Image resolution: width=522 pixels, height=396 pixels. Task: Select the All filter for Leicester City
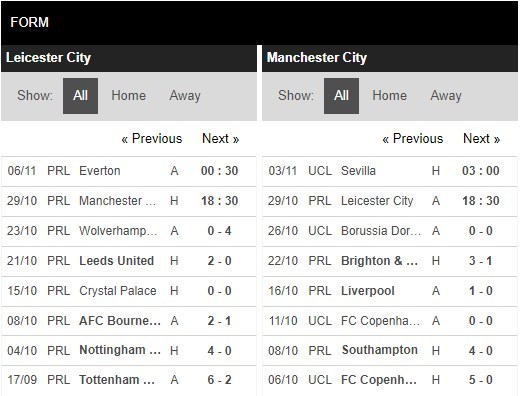[x=80, y=96]
